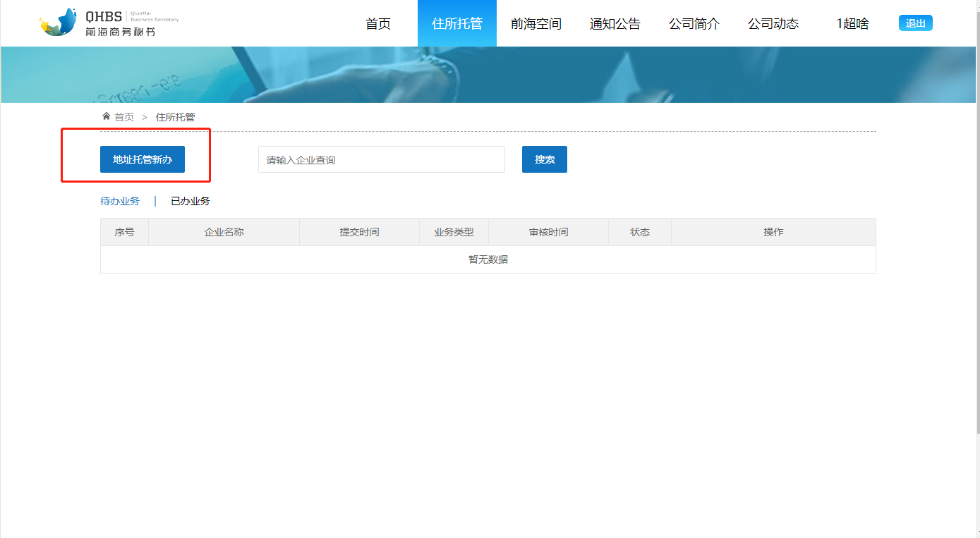Click the 住所托管 breadcrumb text

click(x=176, y=117)
